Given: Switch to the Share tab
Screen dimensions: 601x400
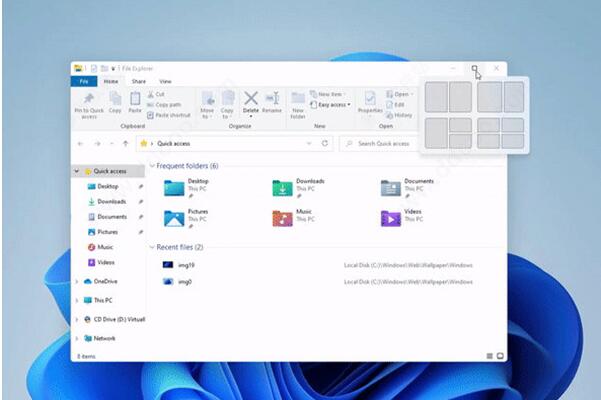Looking at the screenshot, I should tap(138, 81).
